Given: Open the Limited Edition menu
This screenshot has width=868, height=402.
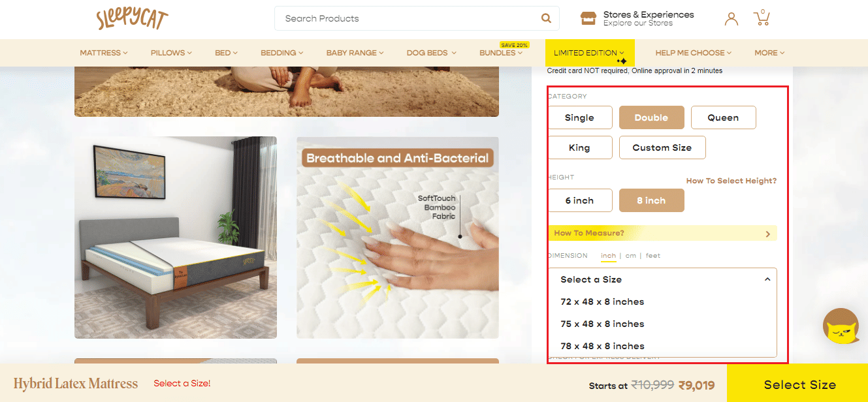Looking at the screenshot, I should coord(588,53).
